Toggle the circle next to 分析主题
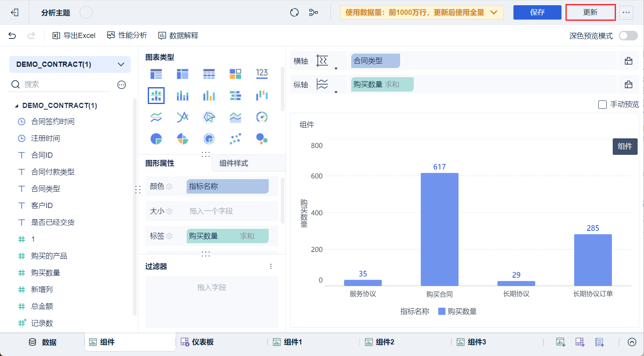The width and height of the screenshot is (644, 356). [86, 12]
